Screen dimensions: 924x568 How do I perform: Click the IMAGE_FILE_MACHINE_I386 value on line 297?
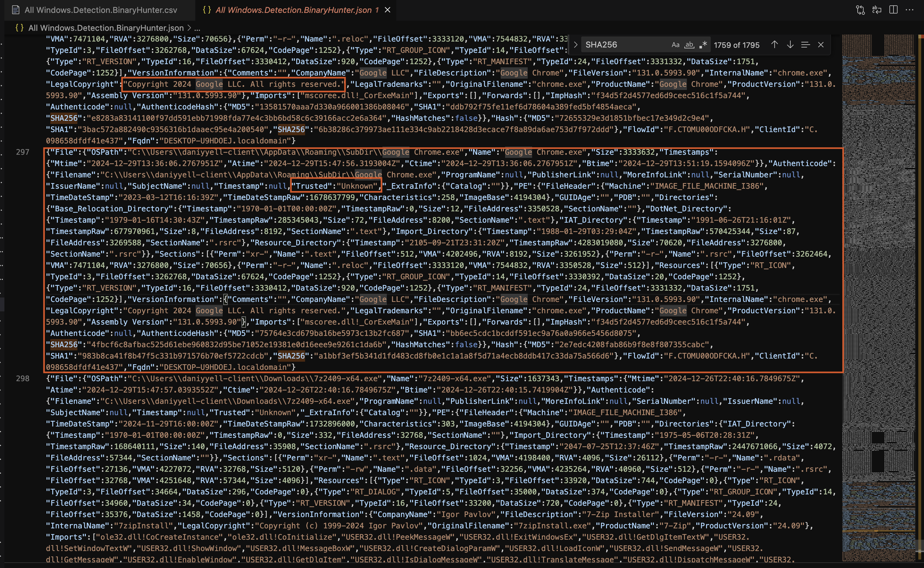pos(707,186)
